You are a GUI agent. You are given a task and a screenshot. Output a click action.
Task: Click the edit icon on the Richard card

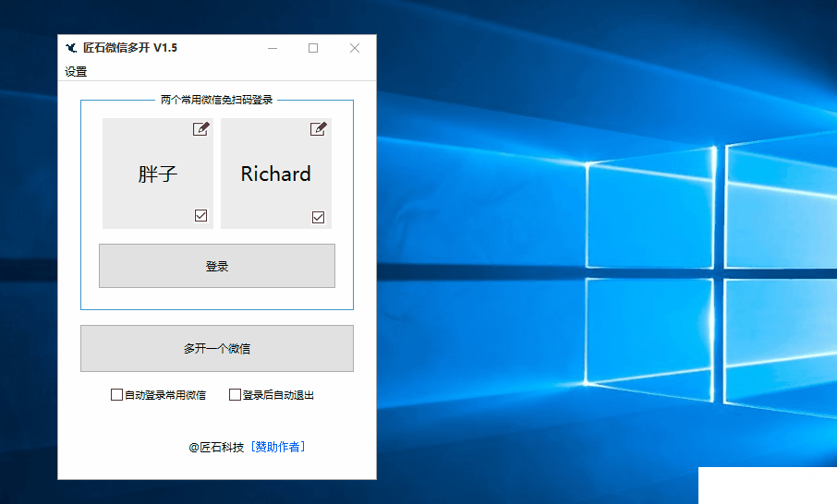click(318, 129)
